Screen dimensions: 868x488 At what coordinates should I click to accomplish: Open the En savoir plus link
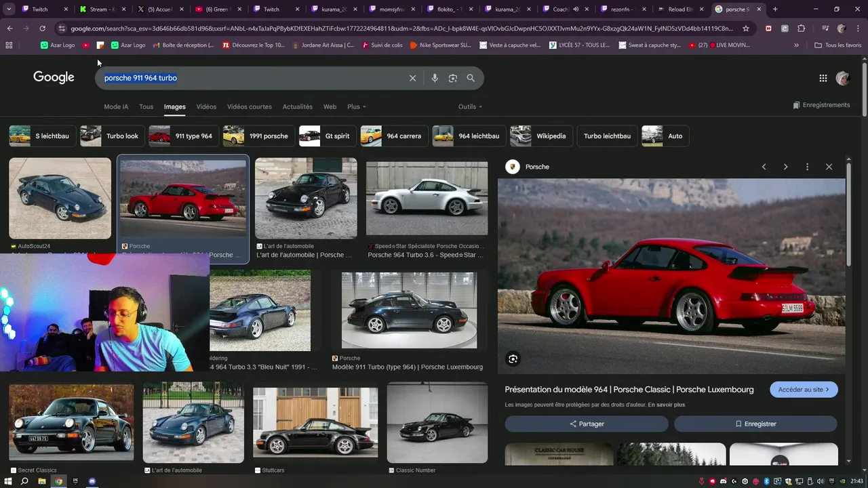click(666, 405)
